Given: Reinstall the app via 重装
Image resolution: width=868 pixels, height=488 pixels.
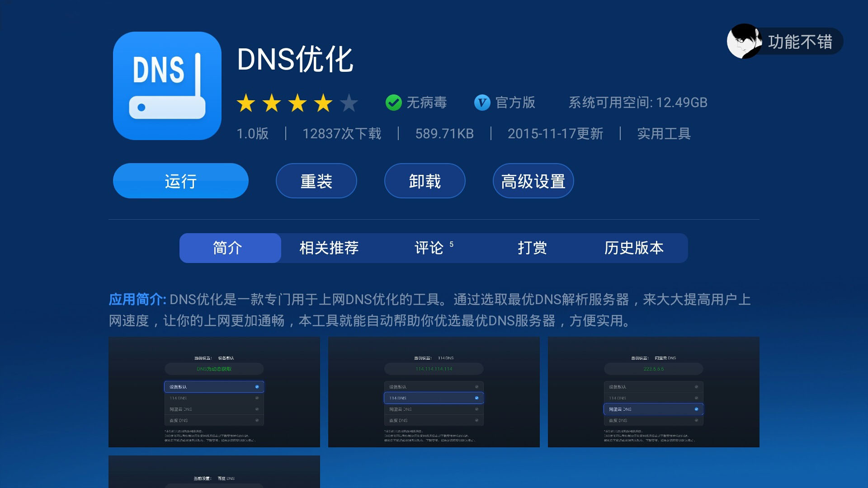Looking at the screenshot, I should (x=316, y=181).
